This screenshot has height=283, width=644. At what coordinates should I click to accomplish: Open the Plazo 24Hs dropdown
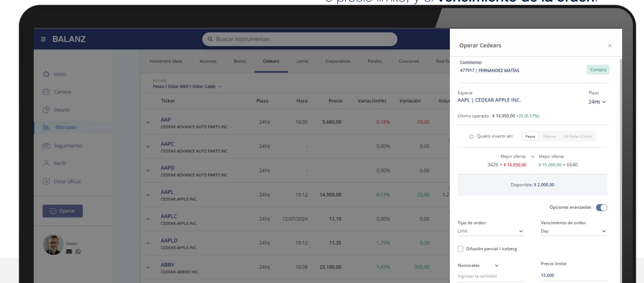[597, 102]
